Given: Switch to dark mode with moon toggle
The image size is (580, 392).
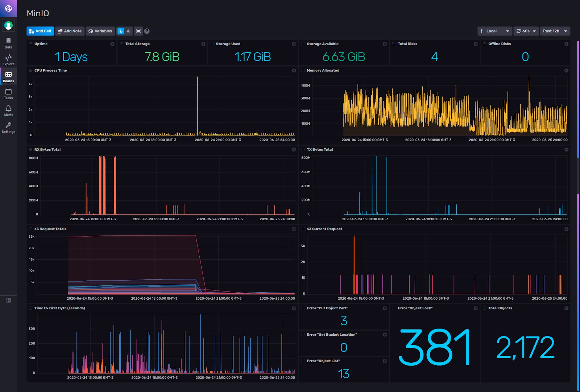Looking at the screenshot, I should coord(121,31).
